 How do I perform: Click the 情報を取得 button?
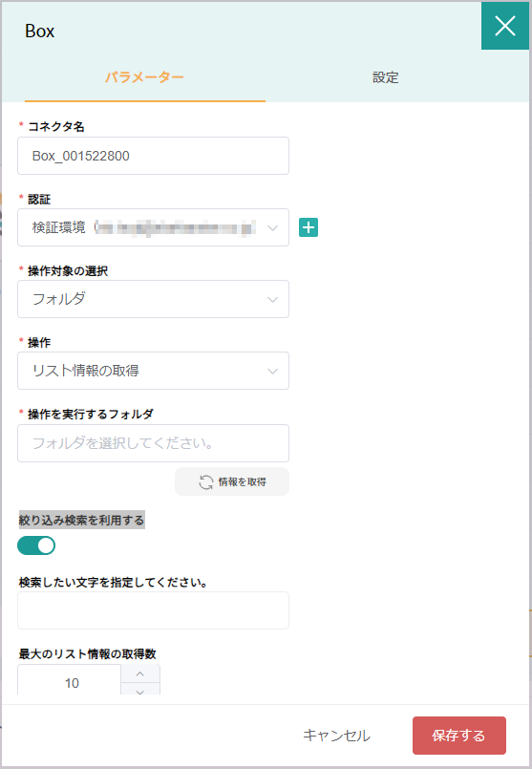click(x=232, y=482)
